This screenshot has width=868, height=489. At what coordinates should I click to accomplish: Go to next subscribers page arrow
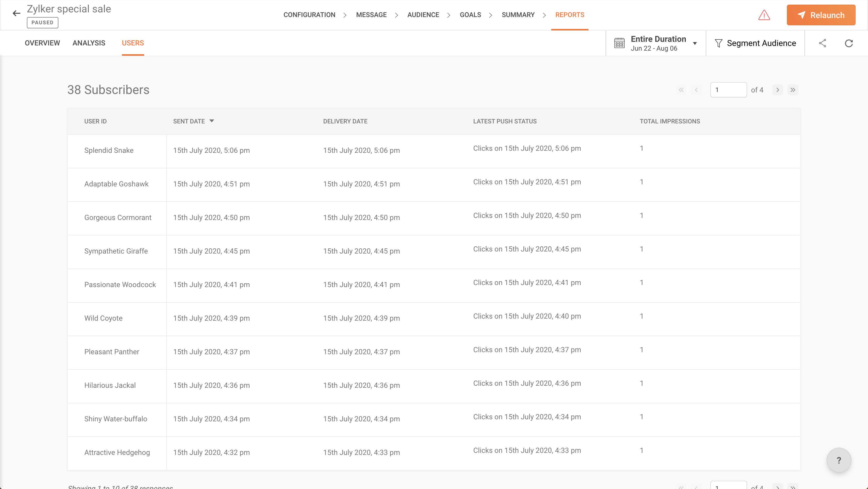pyautogui.click(x=777, y=90)
